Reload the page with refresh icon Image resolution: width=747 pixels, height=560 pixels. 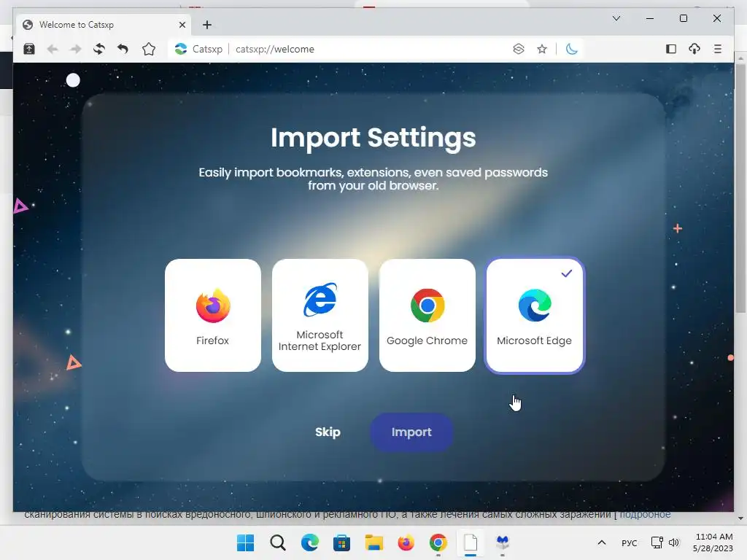(99, 49)
